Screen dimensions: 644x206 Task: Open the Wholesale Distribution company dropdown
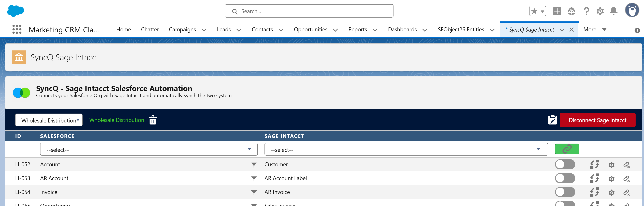pos(49,120)
